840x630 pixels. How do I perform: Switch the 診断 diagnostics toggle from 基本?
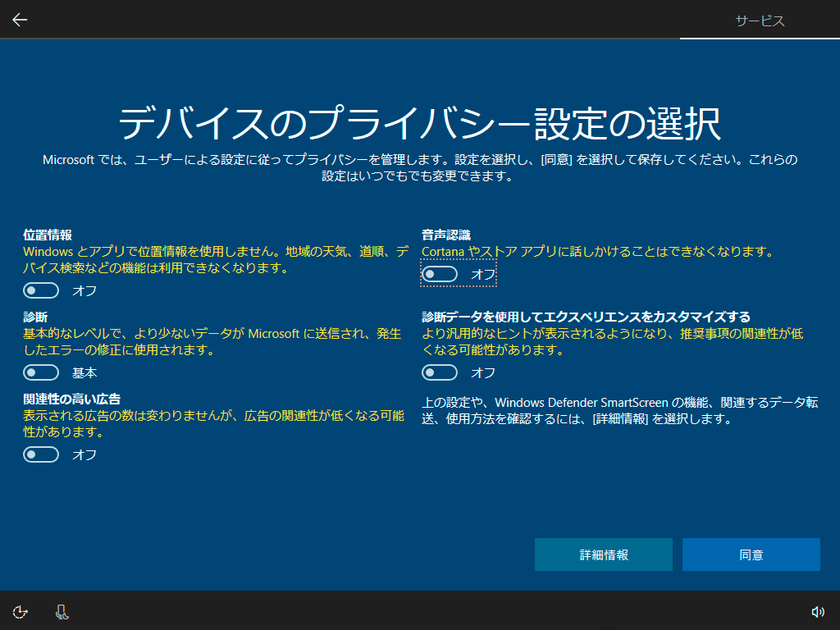41,372
